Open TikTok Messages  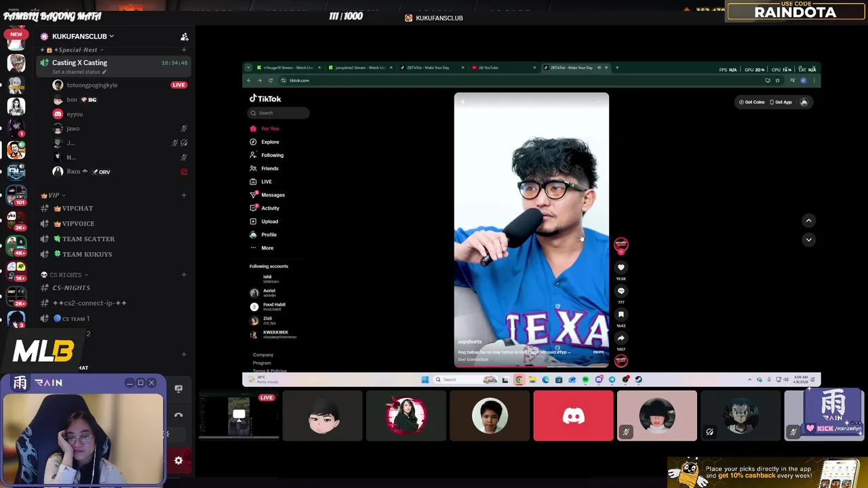click(267, 195)
